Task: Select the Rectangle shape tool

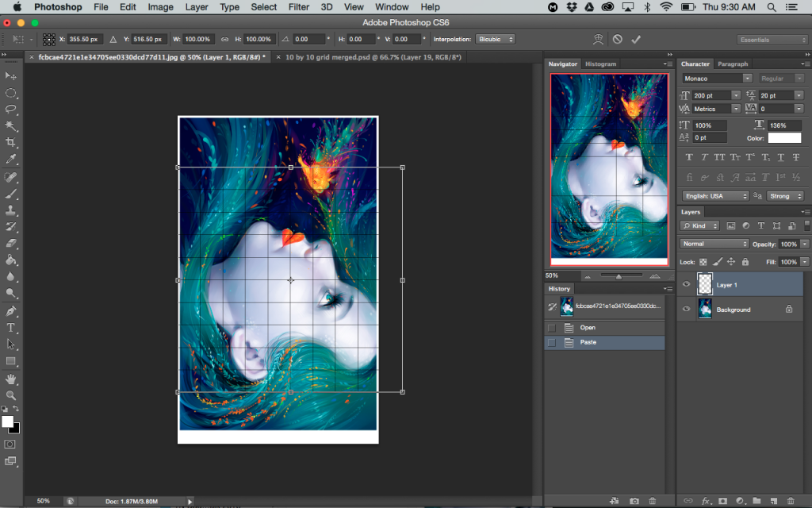Action: point(10,361)
